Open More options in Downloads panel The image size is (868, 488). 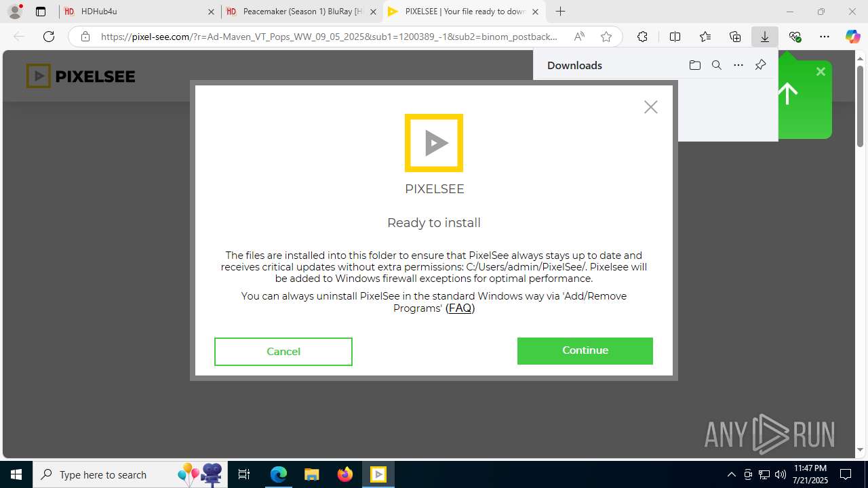coord(738,65)
